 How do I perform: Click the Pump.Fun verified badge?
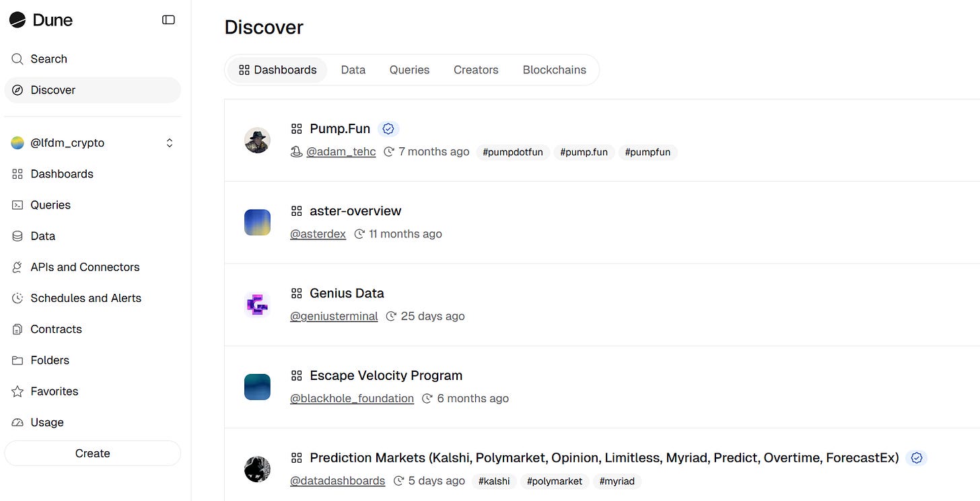(x=388, y=128)
